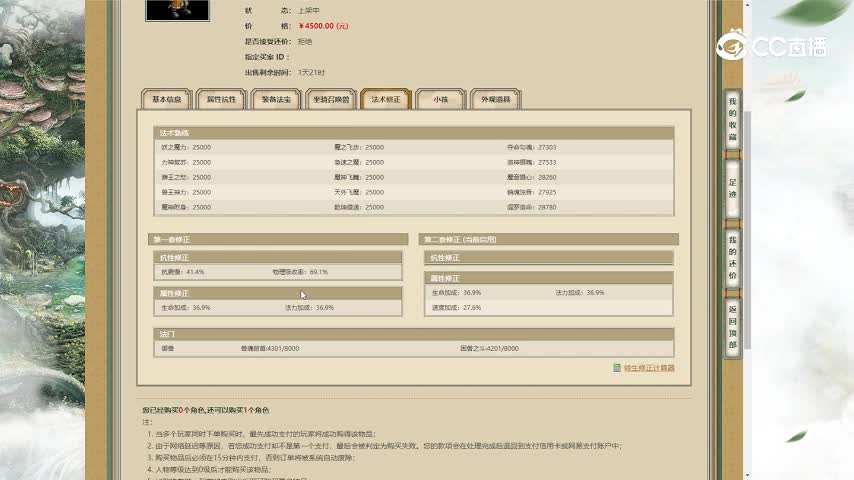This screenshot has width=854, height=480.
Task: Click the calculator icon beside 转生修正计算器
Action: pos(617,368)
